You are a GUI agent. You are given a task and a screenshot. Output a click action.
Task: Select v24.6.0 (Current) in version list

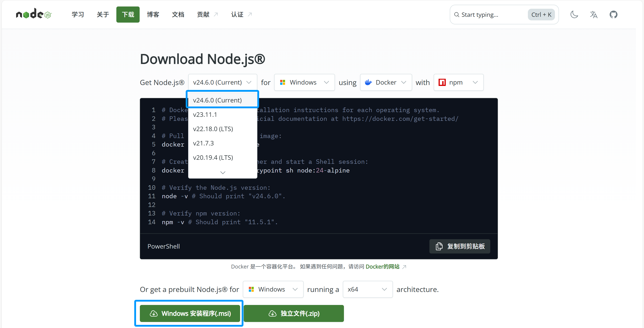pyautogui.click(x=222, y=100)
